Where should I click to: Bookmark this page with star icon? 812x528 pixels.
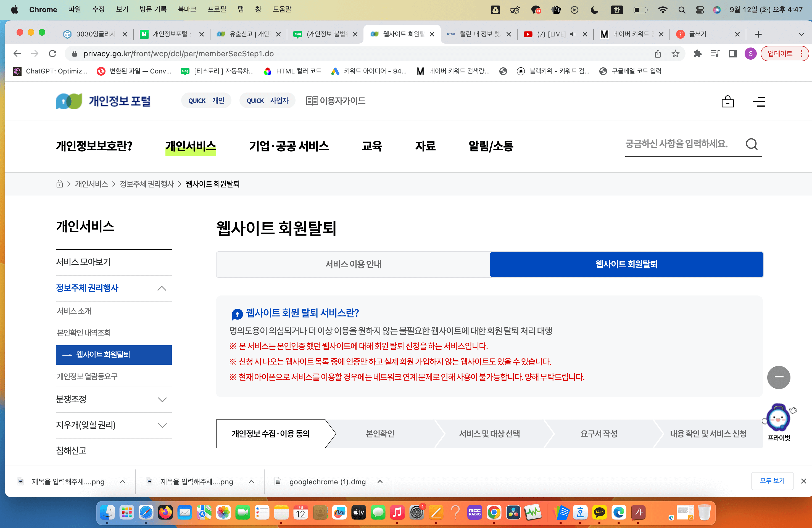click(x=675, y=54)
